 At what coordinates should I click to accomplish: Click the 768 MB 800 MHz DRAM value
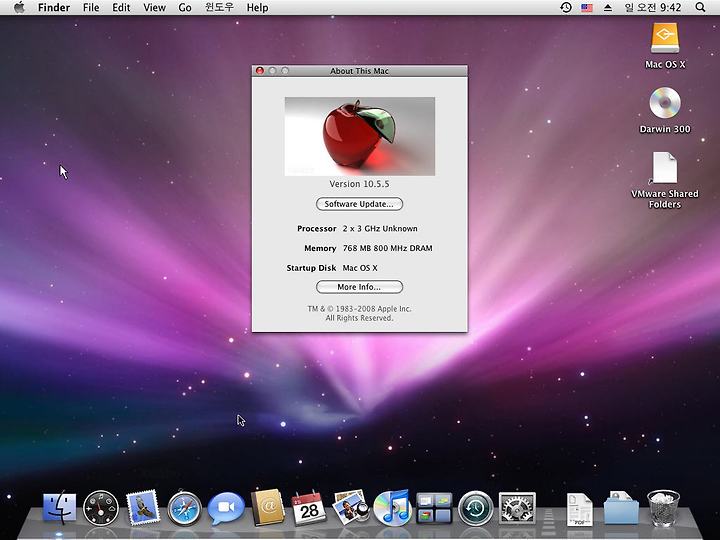pos(387,248)
